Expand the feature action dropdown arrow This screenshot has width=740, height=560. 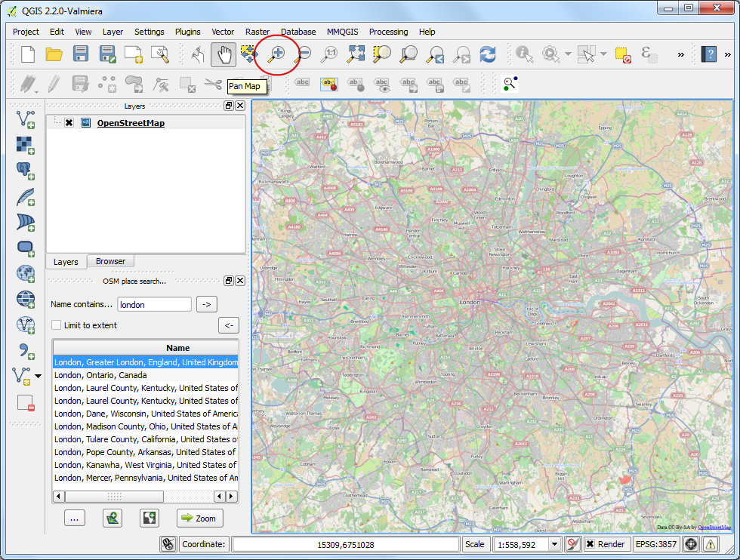568,54
